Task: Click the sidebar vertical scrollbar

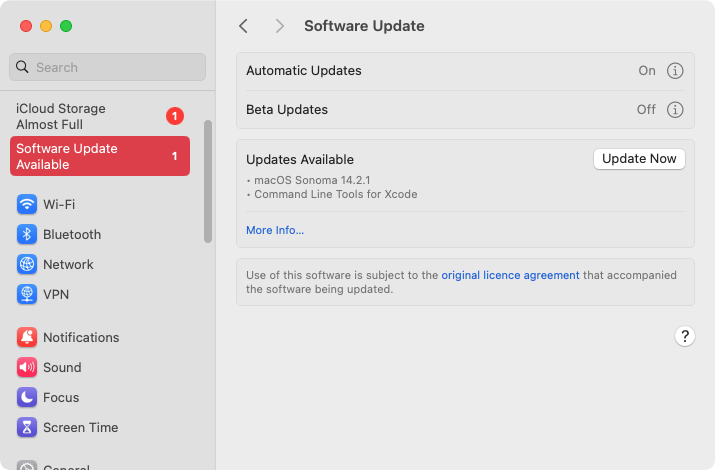Action: click(x=208, y=181)
